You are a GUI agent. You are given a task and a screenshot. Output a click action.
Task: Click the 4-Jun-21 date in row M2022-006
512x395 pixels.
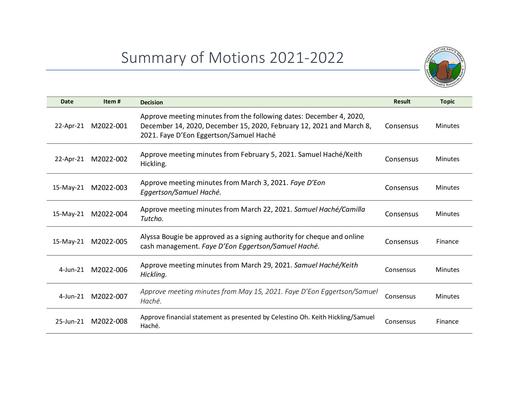[x=71, y=270]
